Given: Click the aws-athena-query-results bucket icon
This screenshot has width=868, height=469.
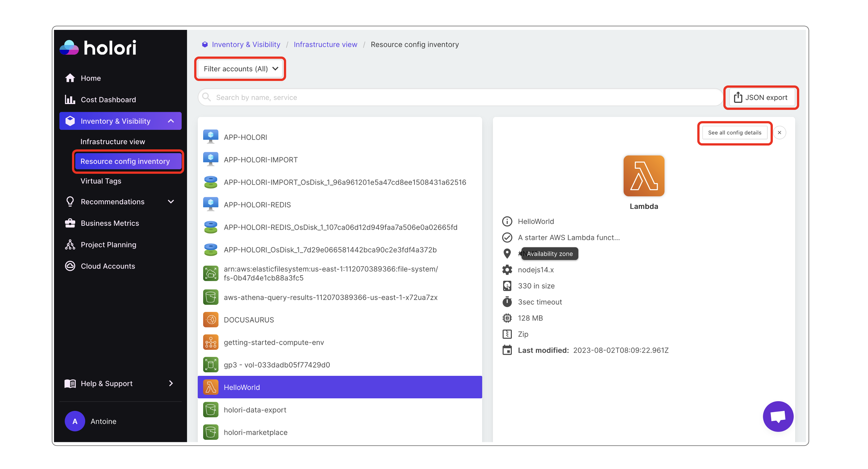Looking at the screenshot, I should click(x=211, y=297).
